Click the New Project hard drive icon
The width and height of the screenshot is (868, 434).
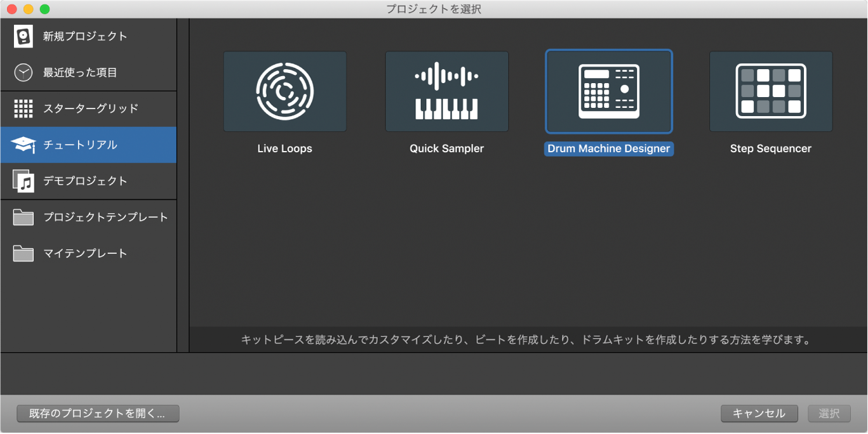(x=23, y=36)
